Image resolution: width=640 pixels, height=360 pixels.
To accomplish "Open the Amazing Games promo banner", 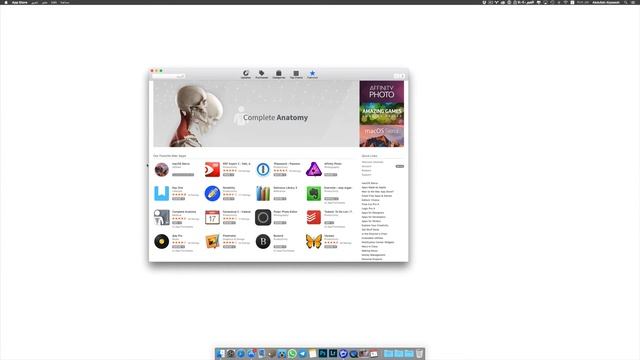I will [x=382, y=114].
